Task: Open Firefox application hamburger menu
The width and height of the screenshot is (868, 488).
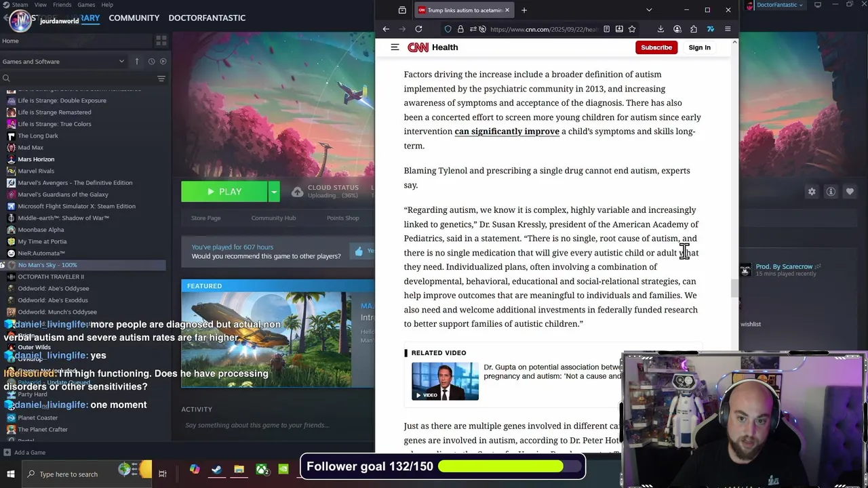Action: point(728,29)
